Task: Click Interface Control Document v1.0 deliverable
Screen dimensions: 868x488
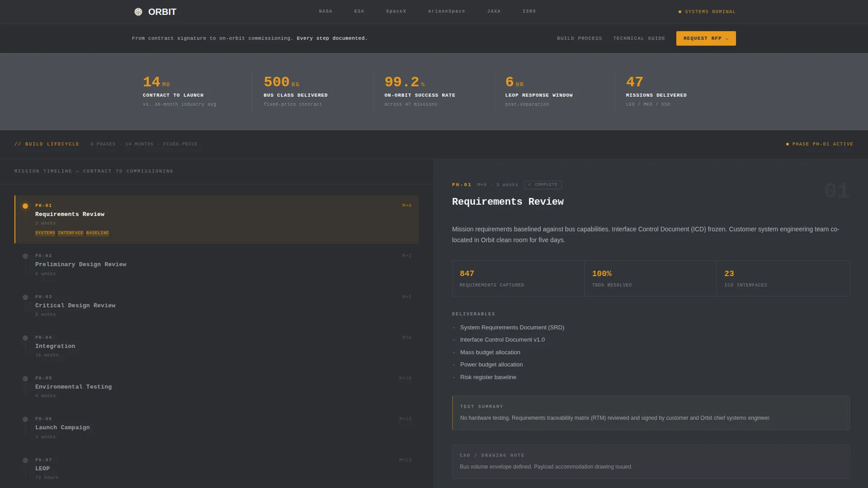Action: pos(502,340)
